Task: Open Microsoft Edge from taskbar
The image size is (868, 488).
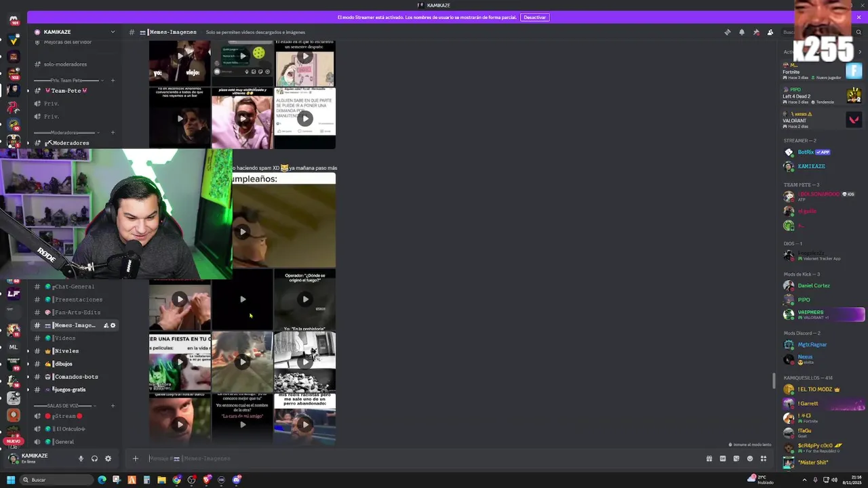Action: tap(102, 480)
